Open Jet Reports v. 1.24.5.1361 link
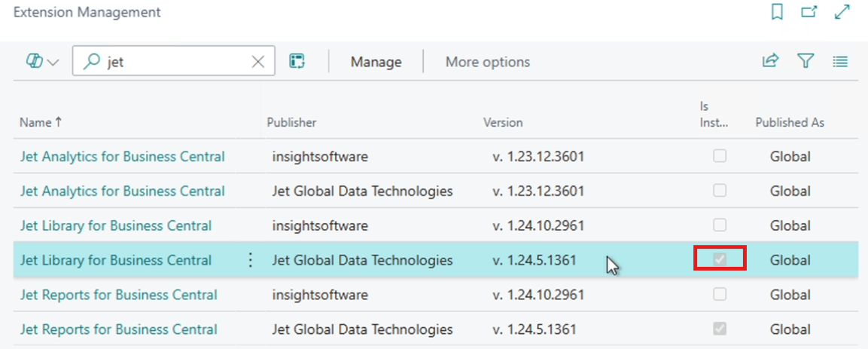The width and height of the screenshot is (868, 349). point(118,329)
